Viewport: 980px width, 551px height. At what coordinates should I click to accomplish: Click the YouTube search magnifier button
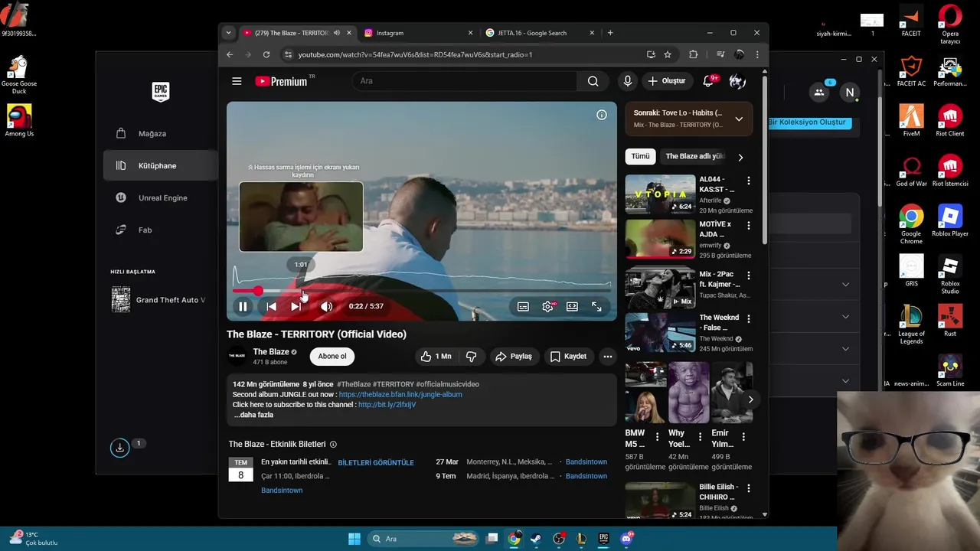(x=593, y=81)
